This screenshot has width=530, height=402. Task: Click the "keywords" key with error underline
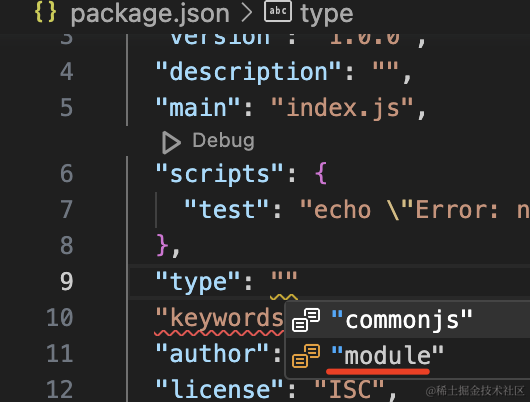pyautogui.click(x=219, y=318)
